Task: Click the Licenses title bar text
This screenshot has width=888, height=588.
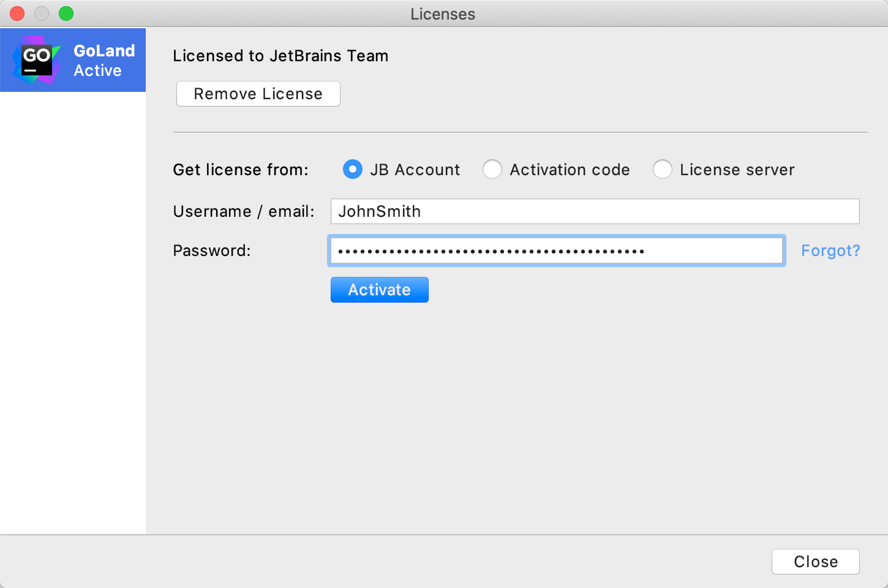Action: pyautogui.click(x=443, y=14)
